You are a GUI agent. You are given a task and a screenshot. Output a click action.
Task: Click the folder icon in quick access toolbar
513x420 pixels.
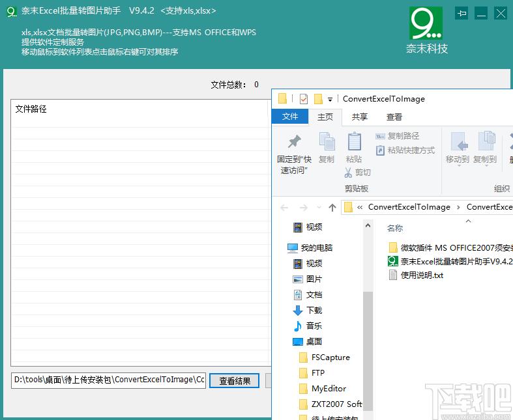point(282,98)
